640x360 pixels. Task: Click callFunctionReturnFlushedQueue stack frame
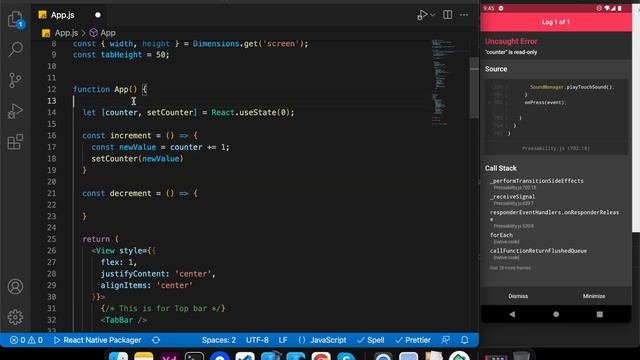[538, 253]
